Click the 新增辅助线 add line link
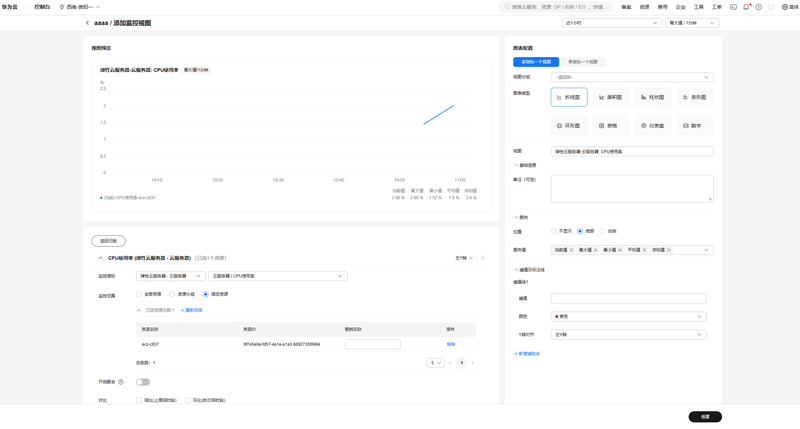This screenshot has height=429, width=800. pos(527,354)
